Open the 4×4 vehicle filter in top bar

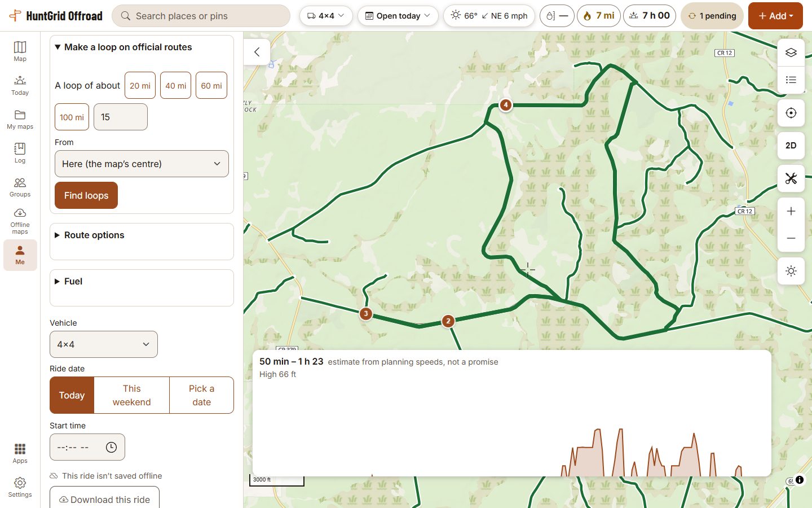(x=326, y=16)
